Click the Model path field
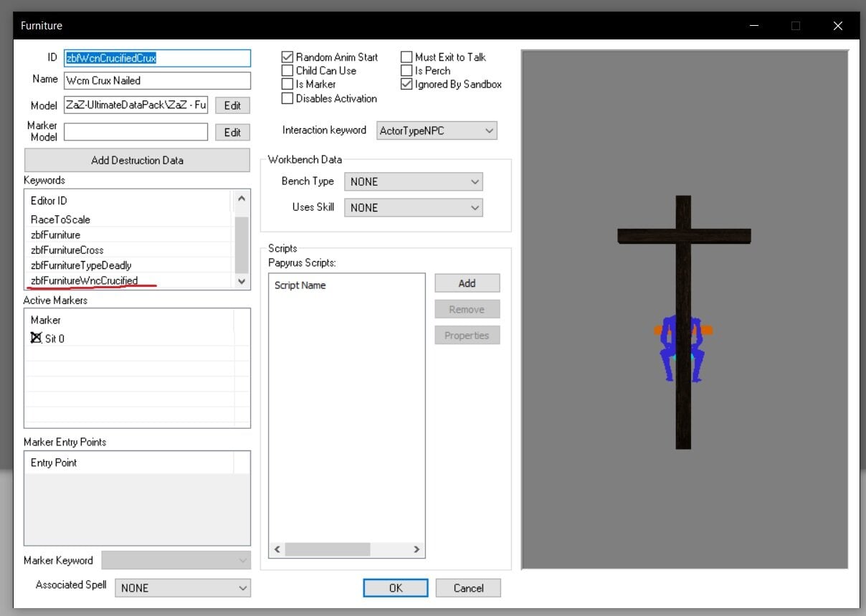The width and height of the screenshot is (866, 616). pos(136,105)
